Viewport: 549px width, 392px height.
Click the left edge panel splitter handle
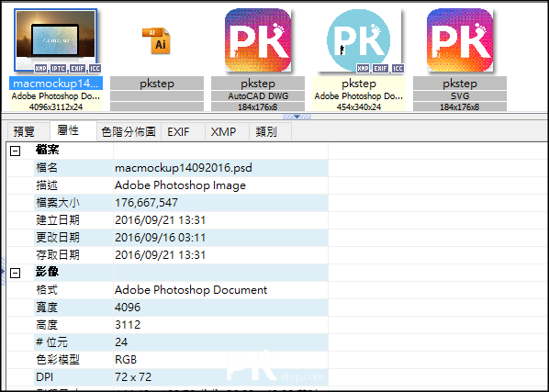(3, 271)
